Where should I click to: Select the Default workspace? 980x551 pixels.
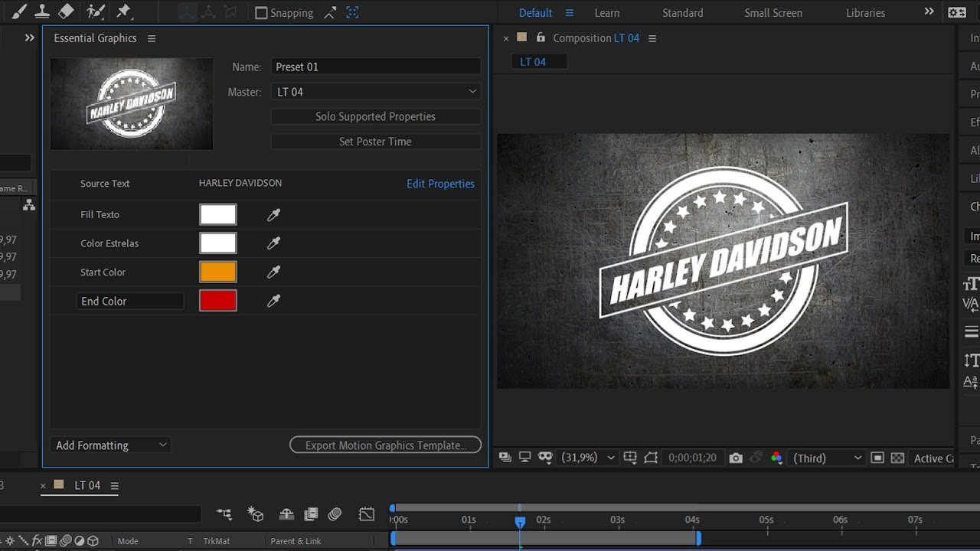tap(535, 13)
